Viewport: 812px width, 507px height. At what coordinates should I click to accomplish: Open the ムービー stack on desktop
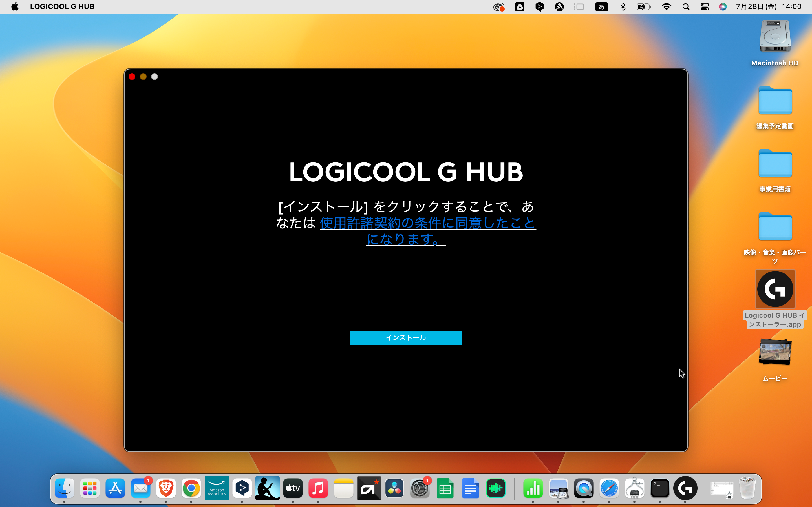775,352
